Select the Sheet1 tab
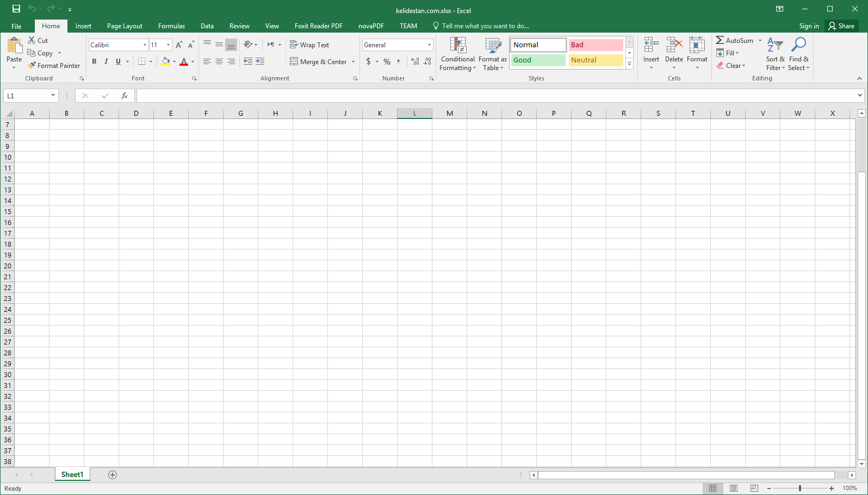868x495 pixels. pos(72,475)
